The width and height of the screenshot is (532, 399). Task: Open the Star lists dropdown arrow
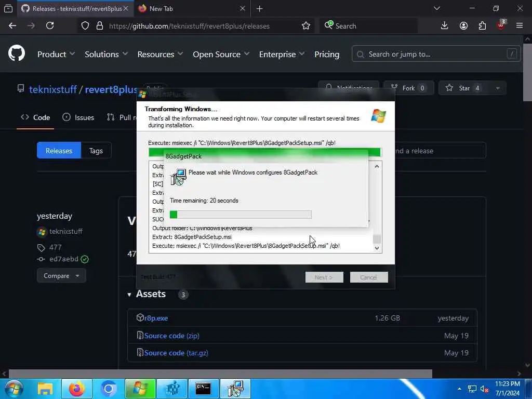pos(498,88)
